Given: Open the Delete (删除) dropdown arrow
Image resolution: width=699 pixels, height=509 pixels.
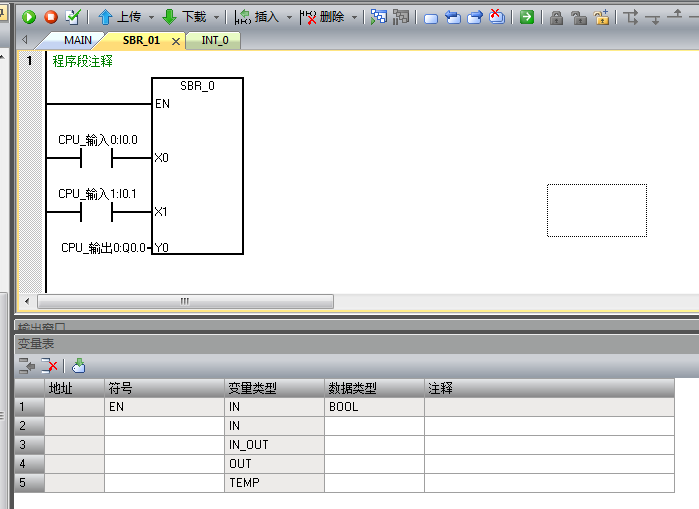Looking at the screenshot, I should click(354, 17).
